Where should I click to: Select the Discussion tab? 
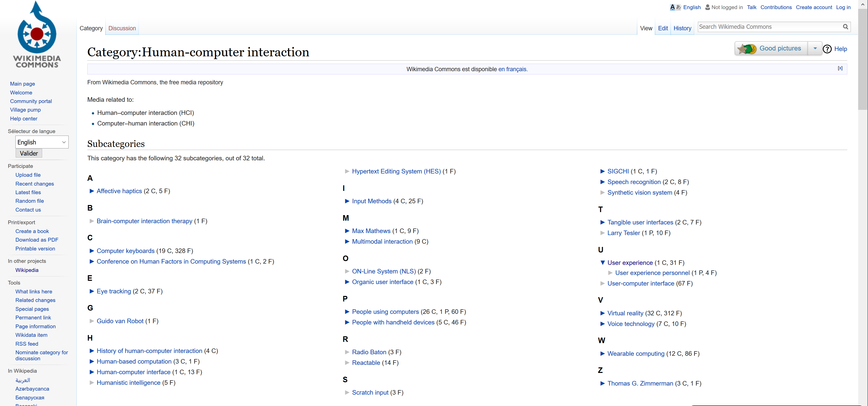pos(122,28)
